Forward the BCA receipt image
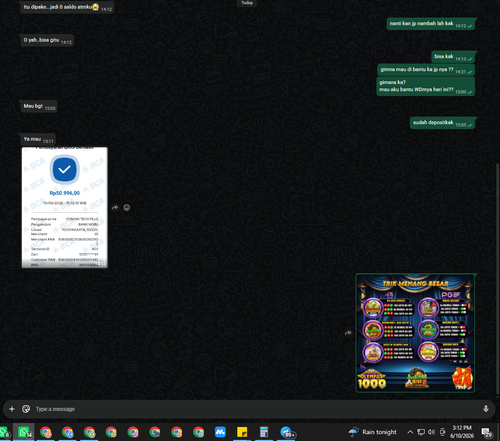This screenshot has height=441, width=500. click(x=115, y=208)
